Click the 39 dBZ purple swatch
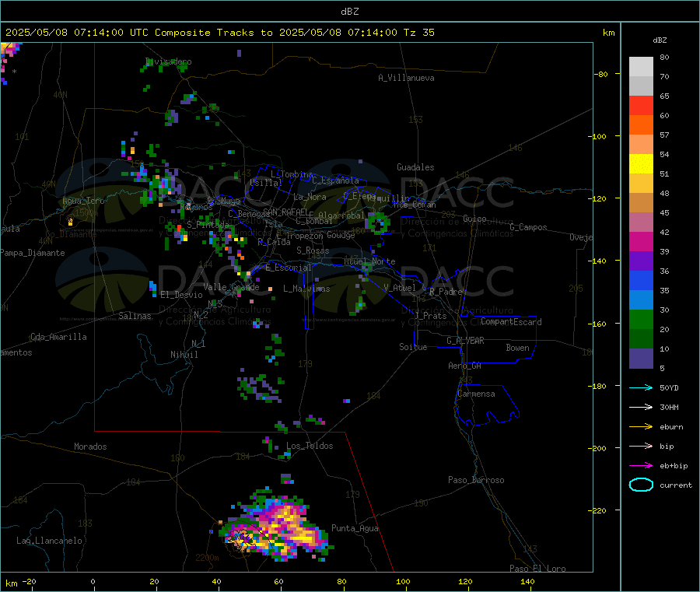This screenshot has height=592, width=700. coord(641,261)
